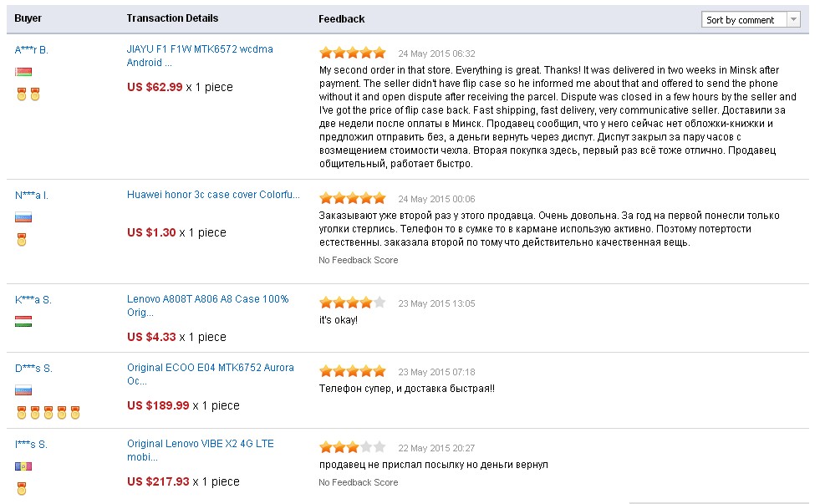The width and height of the screenshot is (820, 504).
Task: Open buyer A***r B. profile link
Action: (32, 50)
